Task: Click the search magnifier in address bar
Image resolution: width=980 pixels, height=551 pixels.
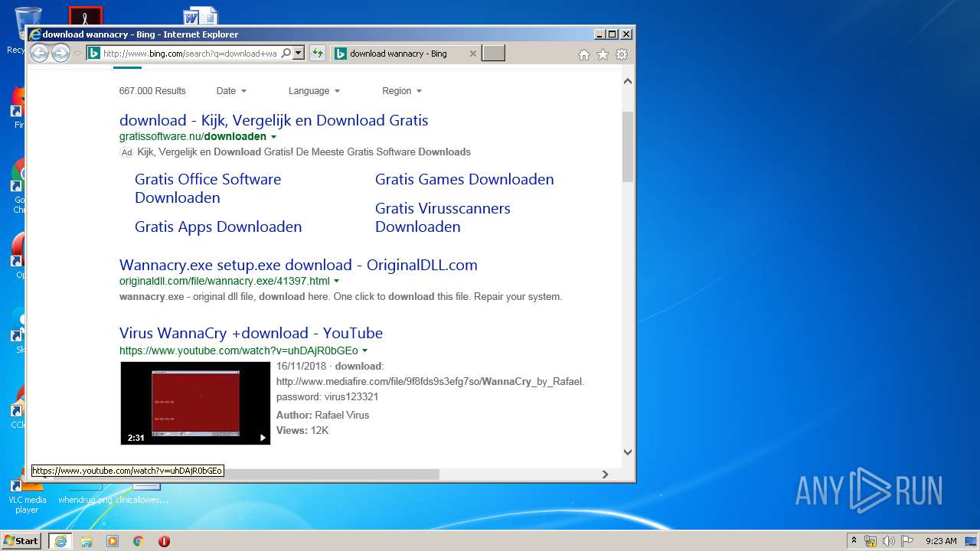Action: pos(286,54)
